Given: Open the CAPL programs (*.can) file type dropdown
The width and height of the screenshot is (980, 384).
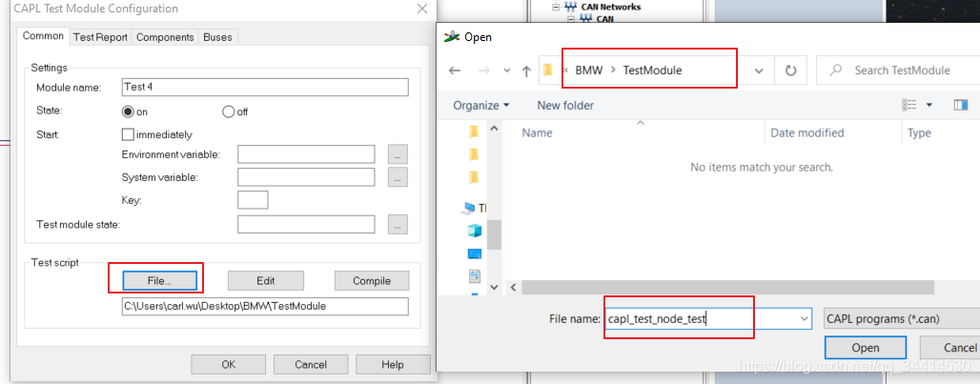Looking at the screenshot, I should tap(902, 318).
